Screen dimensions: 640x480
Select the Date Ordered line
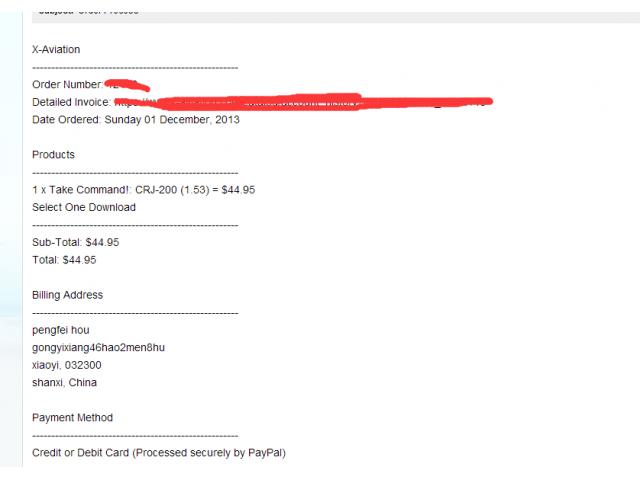click(x=136, y=120)
